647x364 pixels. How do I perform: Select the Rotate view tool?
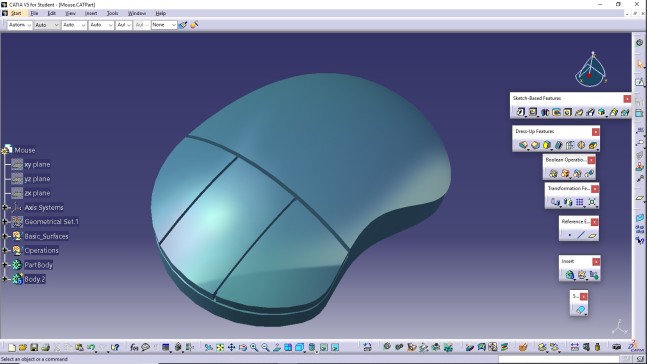[x=243, y=347]
